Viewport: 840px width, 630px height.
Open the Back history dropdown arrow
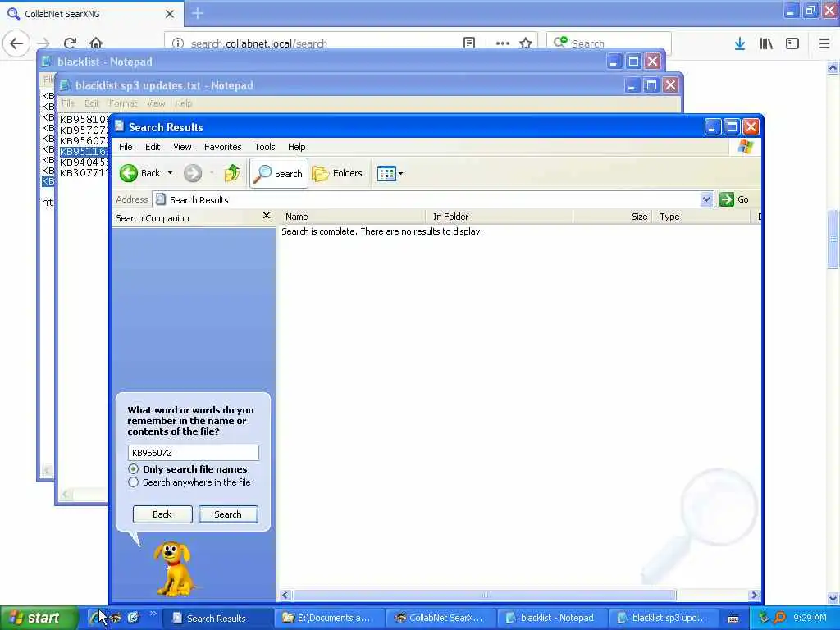(170, 173)
